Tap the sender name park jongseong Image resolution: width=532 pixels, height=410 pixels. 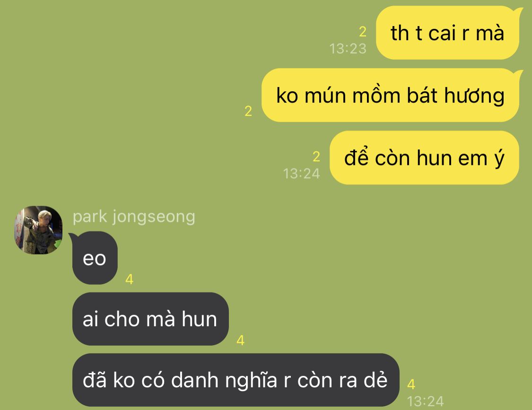tap(134, 217)
